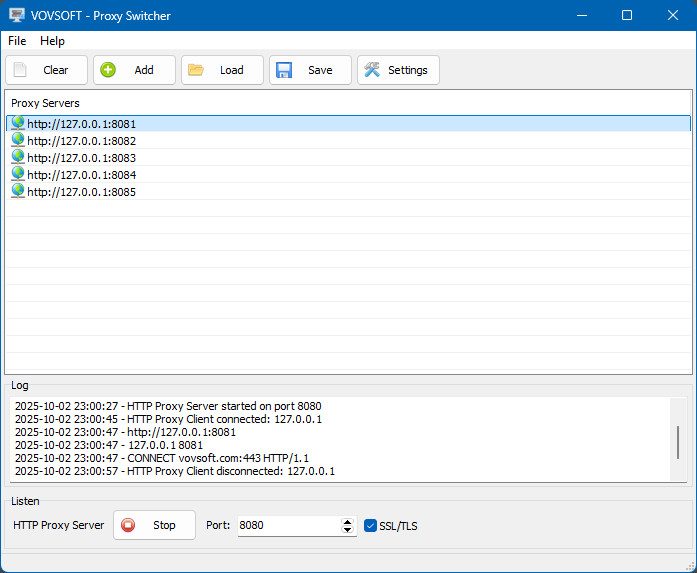Click the red Stop icon

(128, 525)
